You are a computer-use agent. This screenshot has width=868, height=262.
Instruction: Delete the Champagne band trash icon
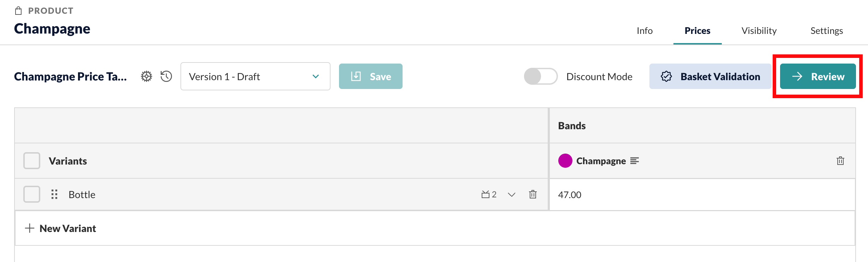pyautogui.click(x=840, y=161)
